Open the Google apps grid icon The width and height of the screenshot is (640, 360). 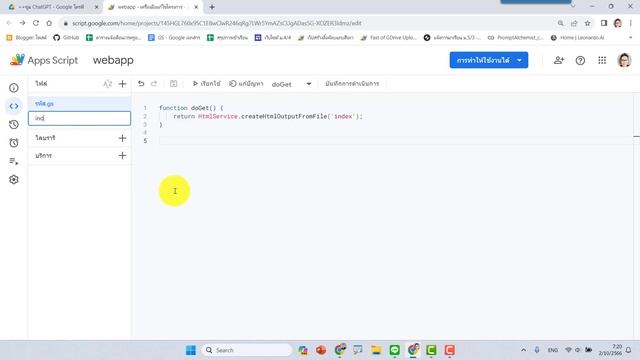(x=602, y=60)
